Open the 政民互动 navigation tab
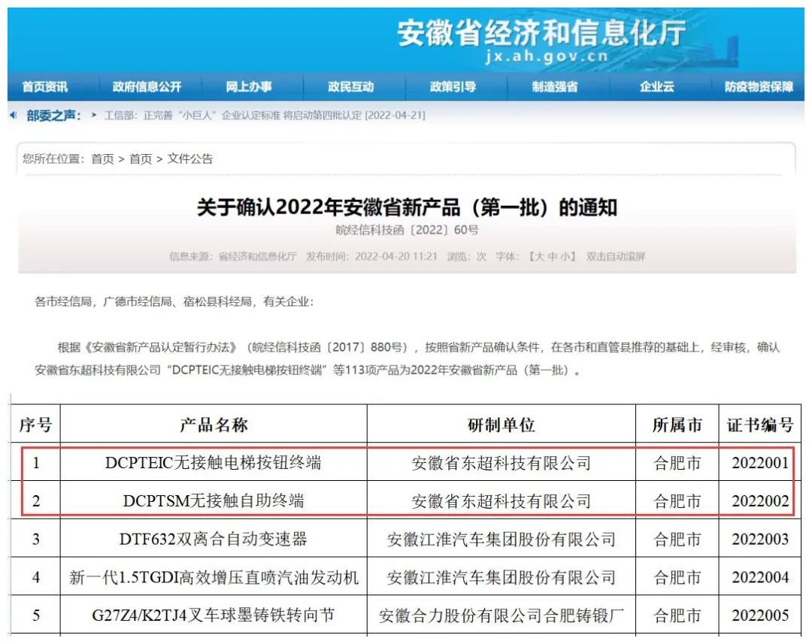This screenshot has height=644, width=812. pos(350,86)
